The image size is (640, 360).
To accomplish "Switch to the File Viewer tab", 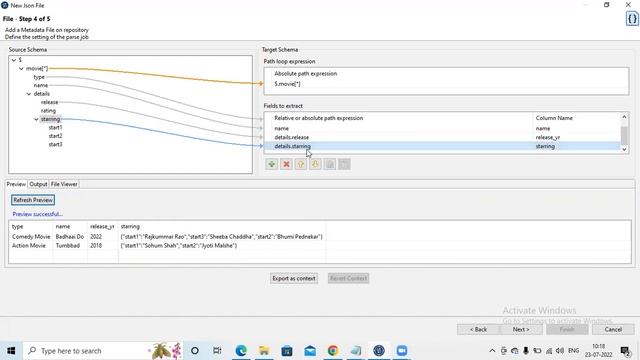I will point(64,184).
